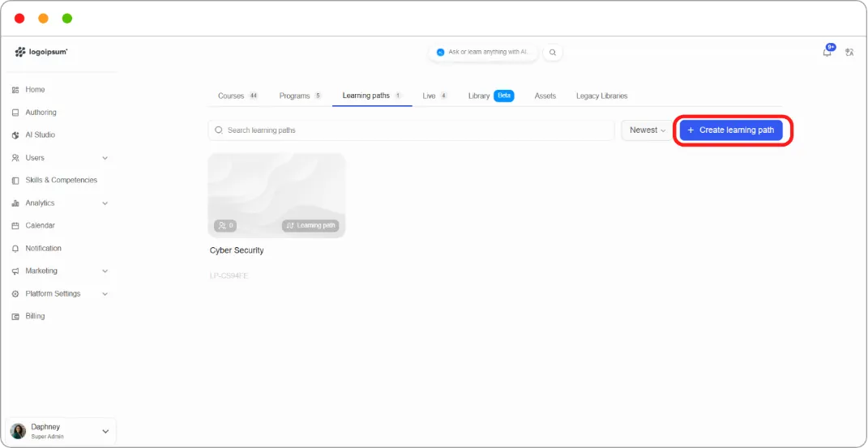
Task: Open AI Studio in sidebar
Action: click(x=40, y=135)
